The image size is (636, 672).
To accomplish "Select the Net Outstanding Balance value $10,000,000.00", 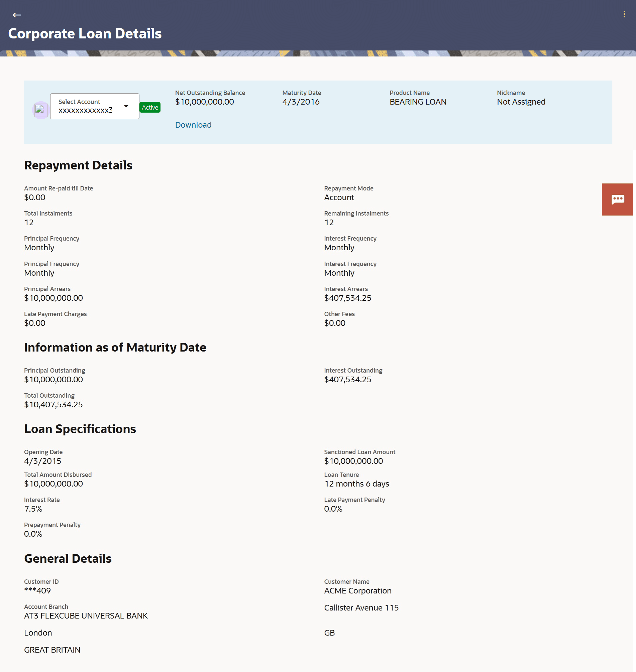I will pyautogui.click(x=204, y=102).
